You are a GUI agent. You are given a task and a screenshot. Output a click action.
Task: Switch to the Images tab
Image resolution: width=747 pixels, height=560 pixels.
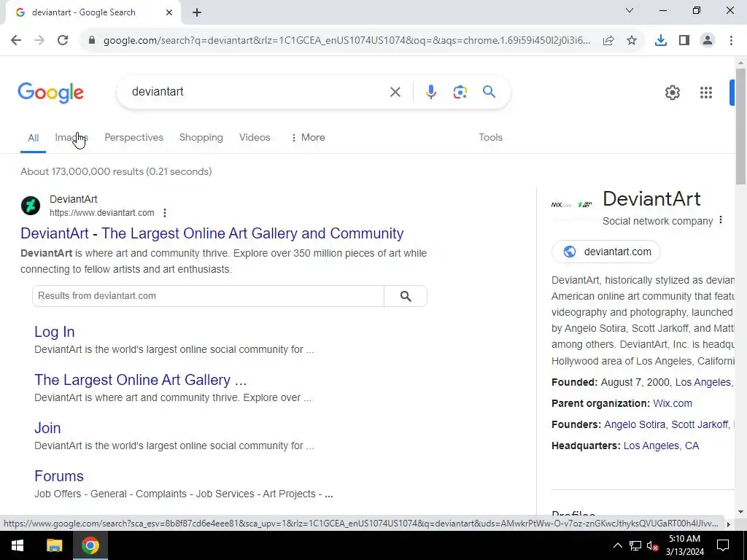point(71,138)
